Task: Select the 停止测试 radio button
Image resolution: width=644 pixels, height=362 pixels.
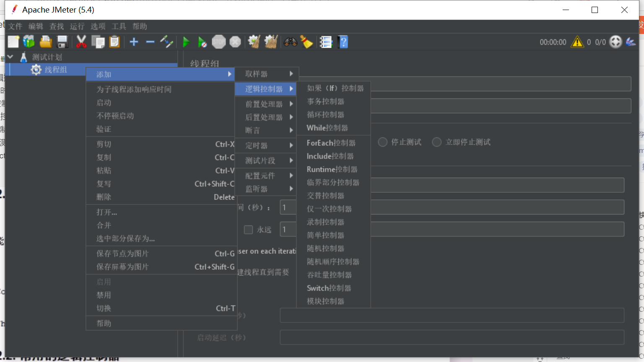Action: click(x=382, y=142)
